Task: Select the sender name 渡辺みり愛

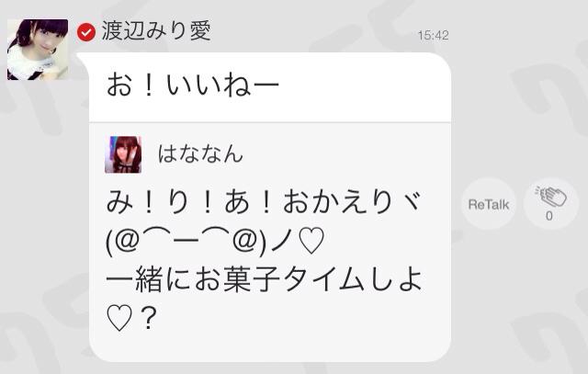Action: tap(156, 31)
